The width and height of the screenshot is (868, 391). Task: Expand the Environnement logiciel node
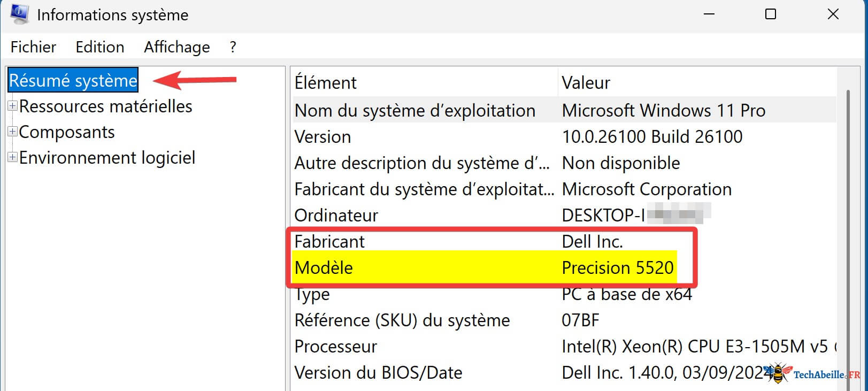[12, 157]
